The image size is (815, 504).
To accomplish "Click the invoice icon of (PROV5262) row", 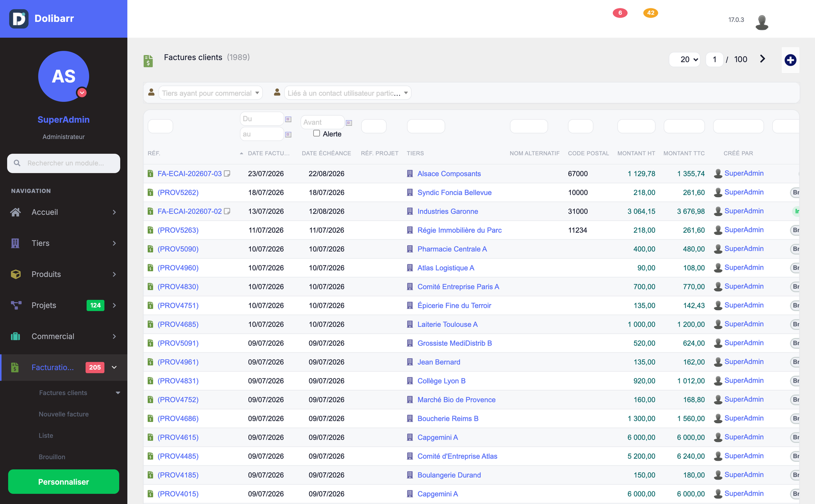I will coord(150,193).
